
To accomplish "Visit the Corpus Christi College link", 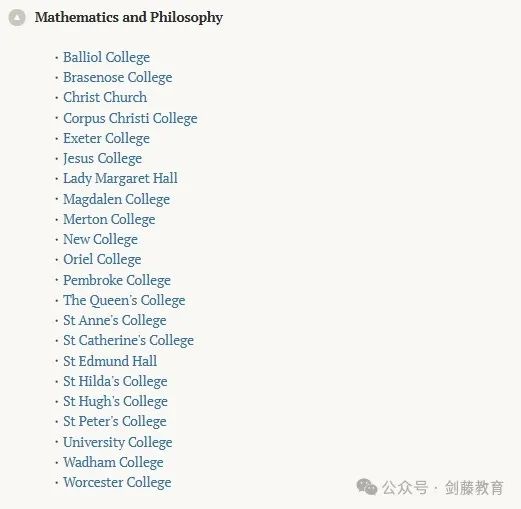I will pyautogui.click(x=130, y=118).
